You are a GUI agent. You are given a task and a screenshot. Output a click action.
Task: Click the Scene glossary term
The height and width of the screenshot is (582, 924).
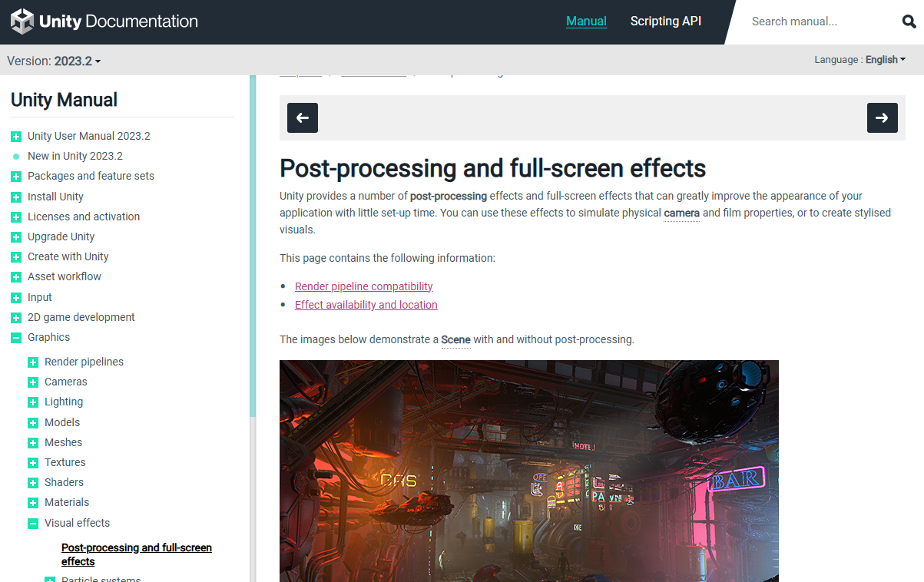pyautogui.click(x=455, y=339)
